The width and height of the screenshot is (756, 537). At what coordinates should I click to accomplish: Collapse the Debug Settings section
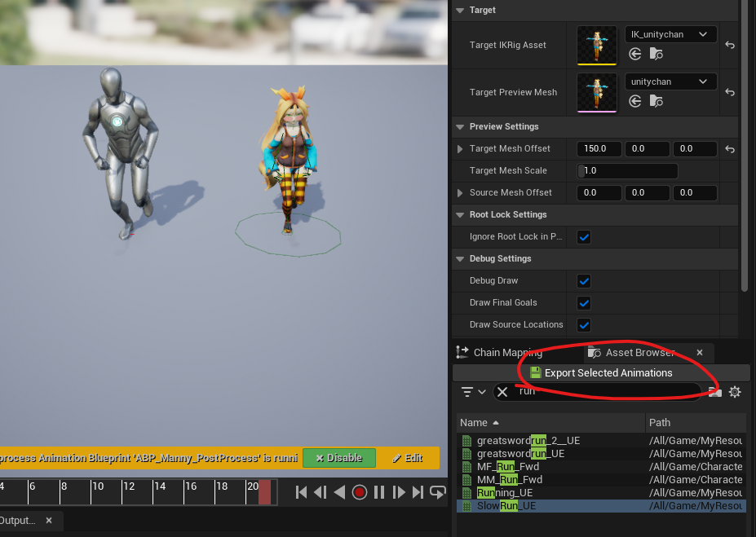pyautogui.click(x=460, y=258)
